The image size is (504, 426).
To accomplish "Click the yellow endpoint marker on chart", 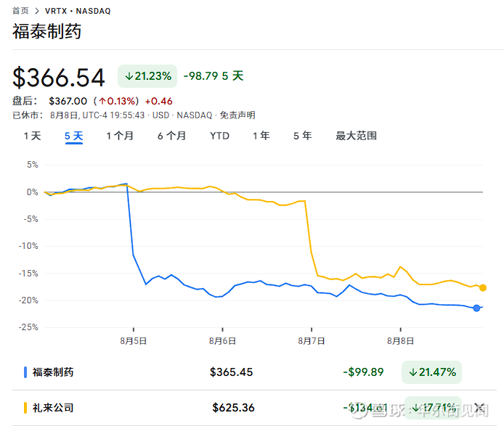I will [x=483, y=288].
